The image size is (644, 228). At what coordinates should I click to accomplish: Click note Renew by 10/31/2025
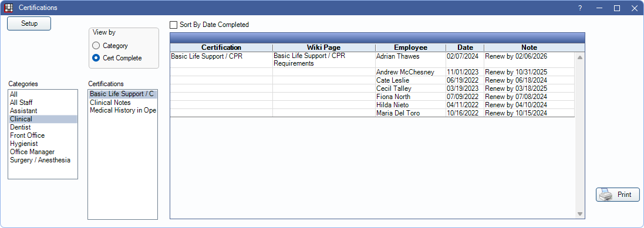coord(530,72)
